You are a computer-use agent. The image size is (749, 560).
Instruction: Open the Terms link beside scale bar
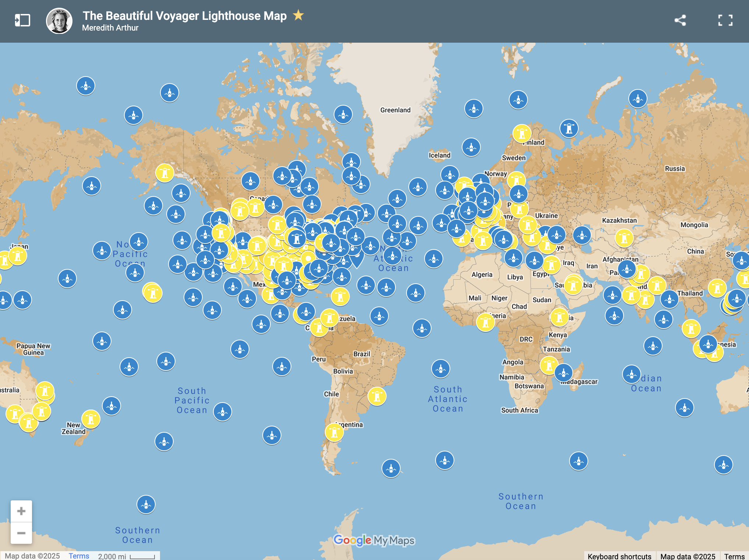tap(79, 556)
